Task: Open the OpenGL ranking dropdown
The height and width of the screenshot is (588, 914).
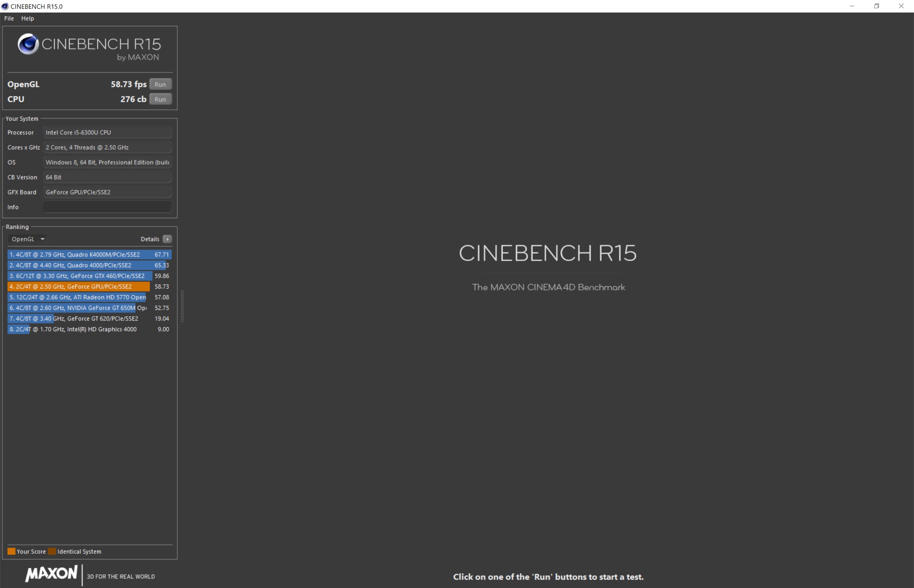Action: tap(27, 239)
